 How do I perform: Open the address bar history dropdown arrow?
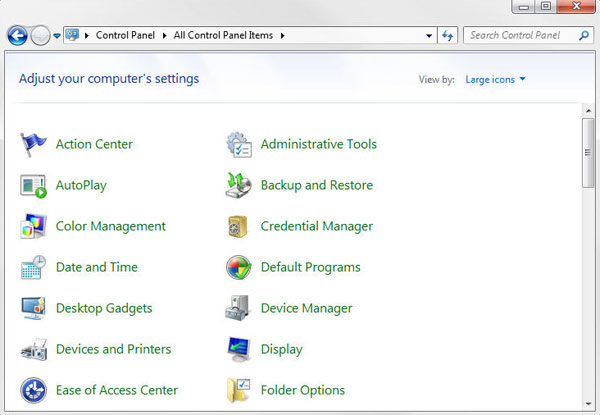click(x=429, y=36)
